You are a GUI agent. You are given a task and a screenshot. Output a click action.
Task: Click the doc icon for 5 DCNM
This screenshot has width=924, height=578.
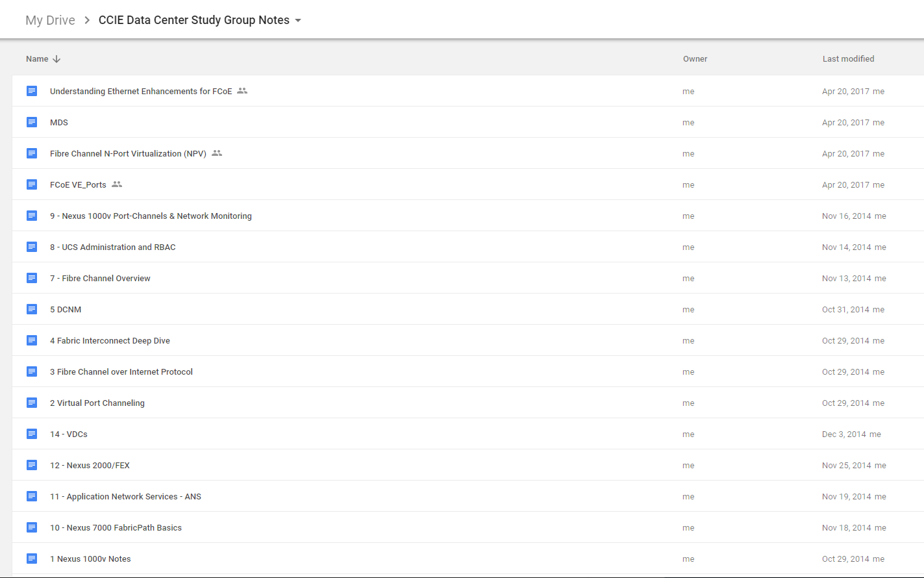(32, 309)
